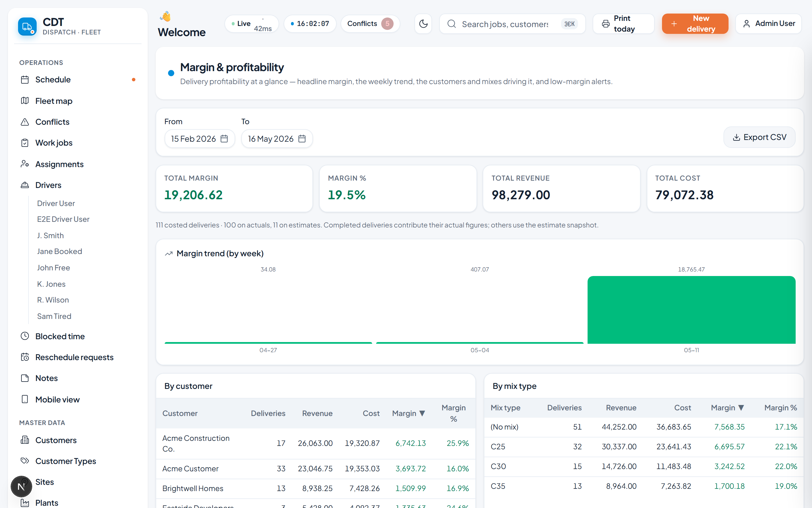Open the Admin User account button
The image size is (812, 508).
[768, 24]
